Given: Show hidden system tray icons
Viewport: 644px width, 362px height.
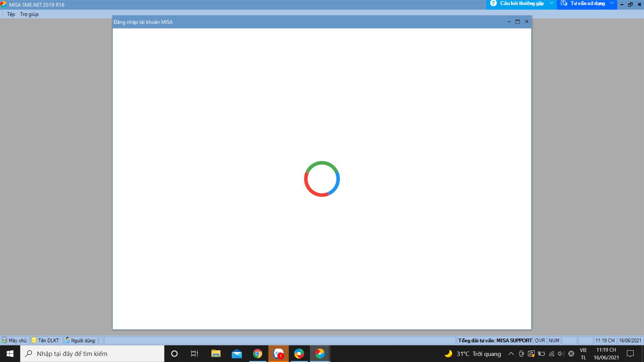Looking at the screenshot, I should 511,354.
